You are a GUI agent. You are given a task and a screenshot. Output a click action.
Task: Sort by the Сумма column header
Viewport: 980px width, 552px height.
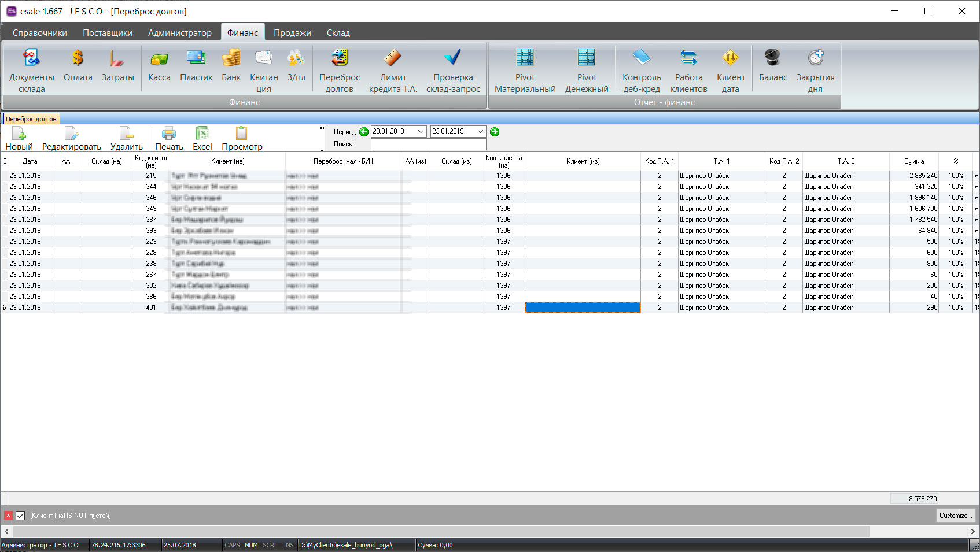point(914,161)
